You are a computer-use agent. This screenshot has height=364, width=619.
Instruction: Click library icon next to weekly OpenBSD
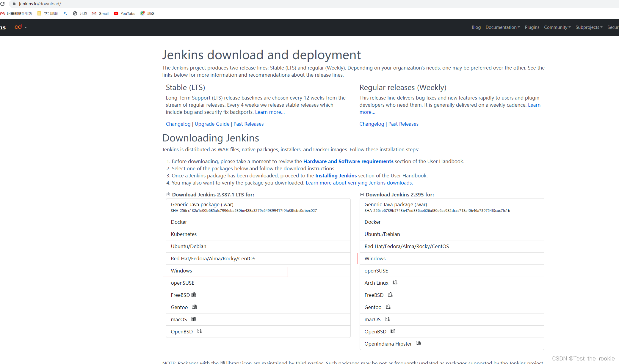tap(393, 331)
